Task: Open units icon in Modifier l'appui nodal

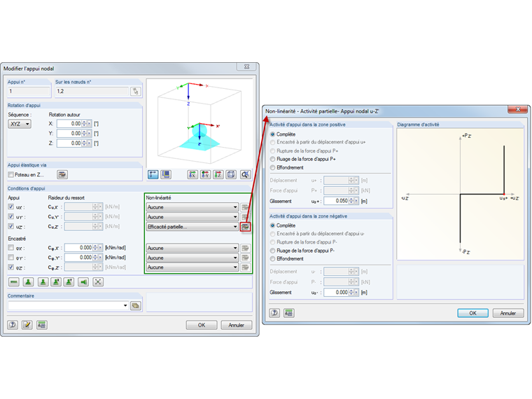Action: coord(42,325)
